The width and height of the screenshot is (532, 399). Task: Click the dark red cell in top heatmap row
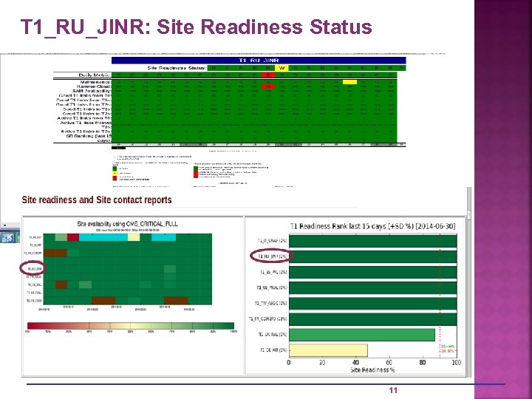73,237
